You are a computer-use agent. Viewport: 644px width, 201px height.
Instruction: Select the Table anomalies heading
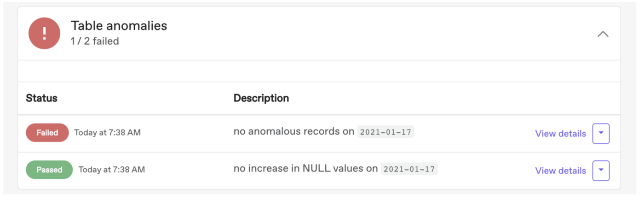(x=119, y=26)
